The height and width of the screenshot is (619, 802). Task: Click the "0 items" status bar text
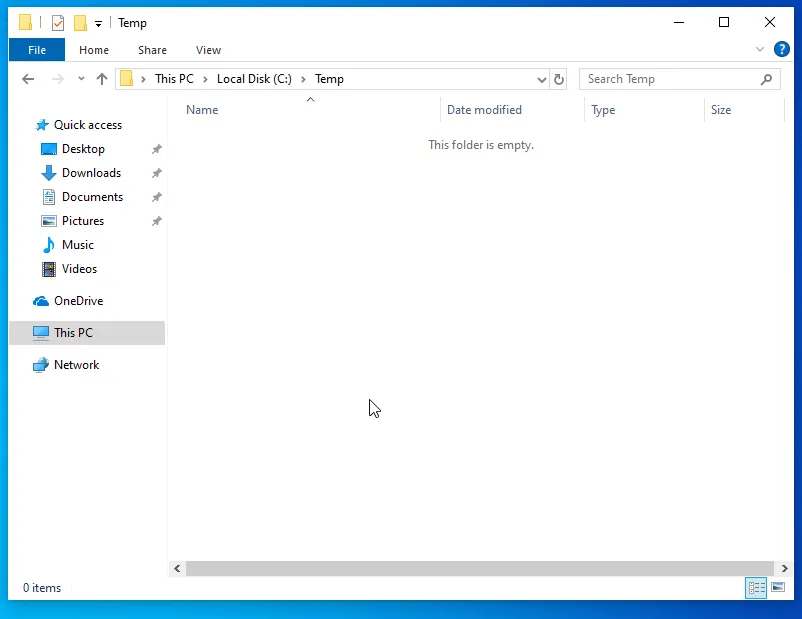point(41,588)
